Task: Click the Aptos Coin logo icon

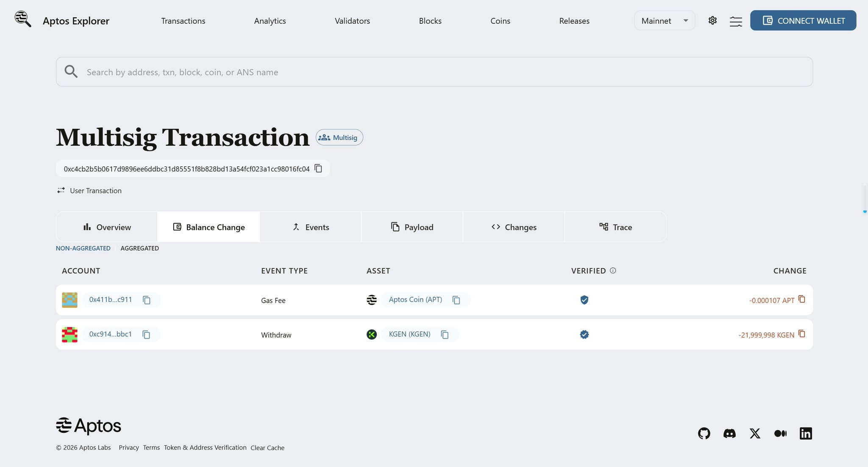Action: [372, 300]
